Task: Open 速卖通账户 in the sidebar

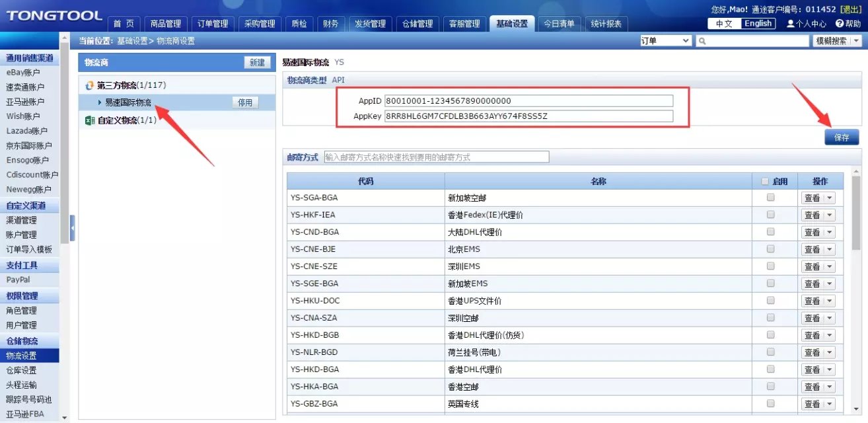Action: pyautogui.click(x=26, y=87)
